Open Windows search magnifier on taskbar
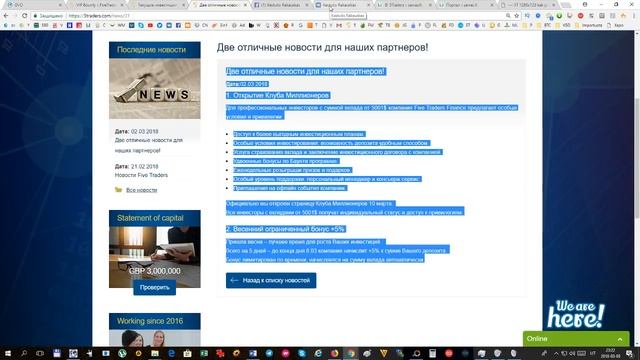The height and width of the screenshot is (360, 640). coord(24,353)
